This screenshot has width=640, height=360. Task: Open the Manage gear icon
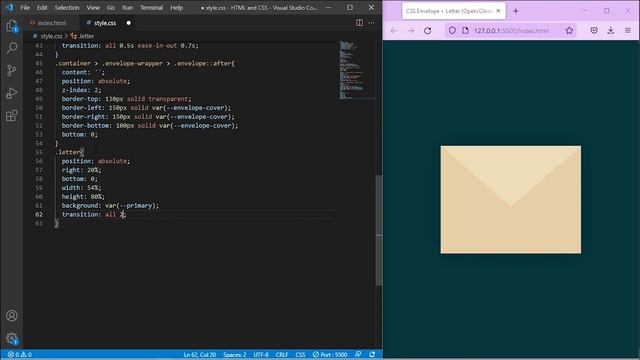pos(12,338)
